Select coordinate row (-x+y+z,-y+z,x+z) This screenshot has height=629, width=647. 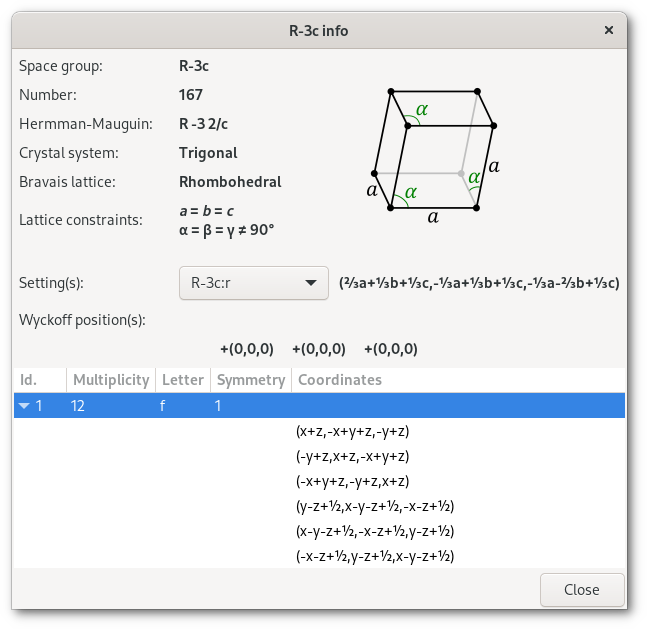coord(353,481)
